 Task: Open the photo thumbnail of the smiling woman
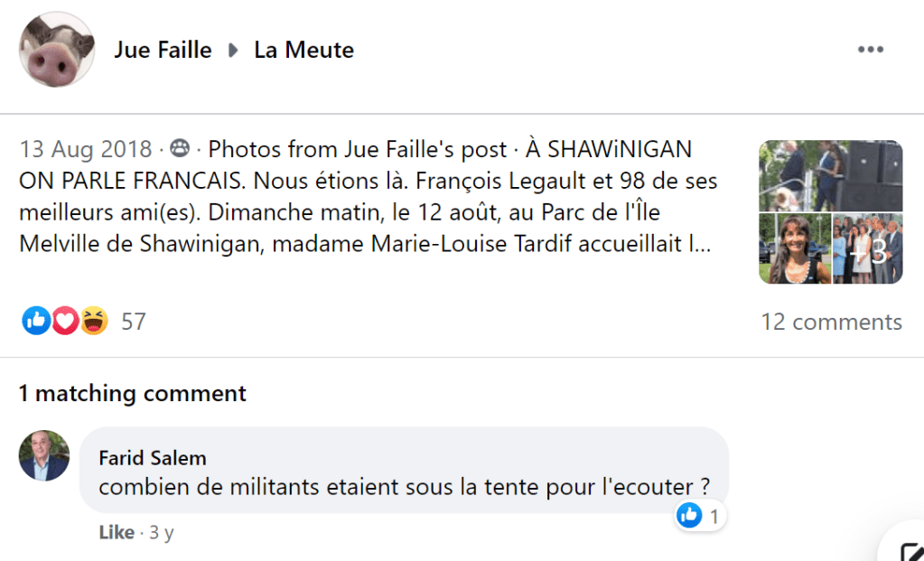[x=793, y=248]
